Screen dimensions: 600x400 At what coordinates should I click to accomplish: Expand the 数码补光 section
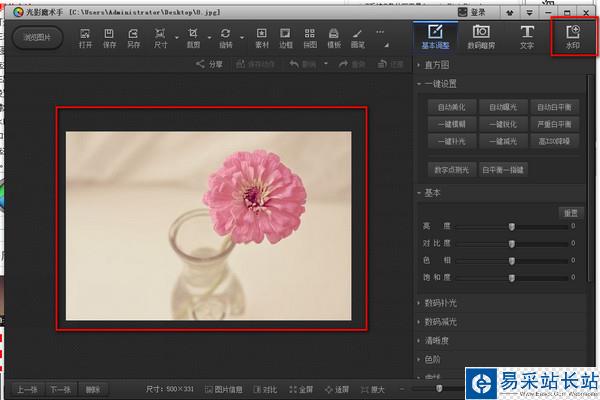[x=440, y=302]
